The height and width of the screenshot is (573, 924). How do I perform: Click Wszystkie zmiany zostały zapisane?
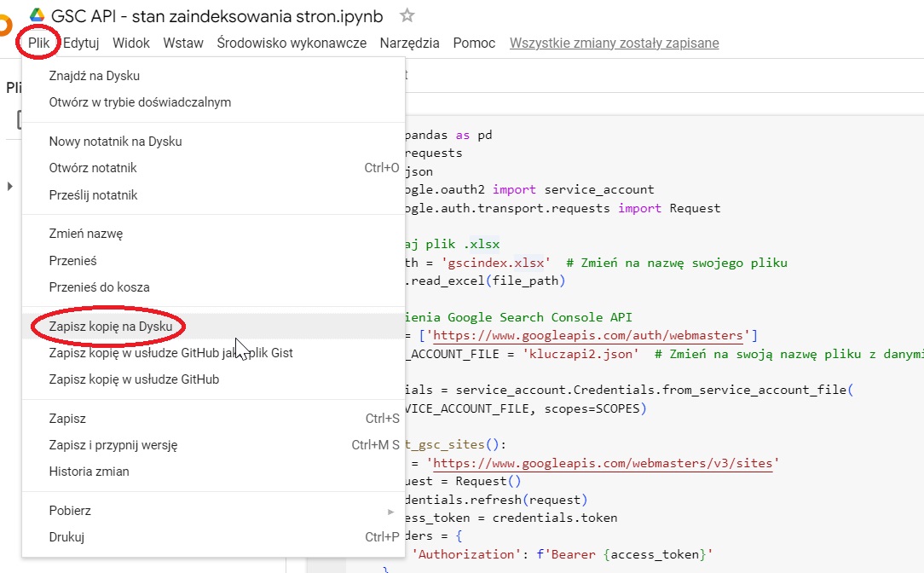tap(614, 43)
